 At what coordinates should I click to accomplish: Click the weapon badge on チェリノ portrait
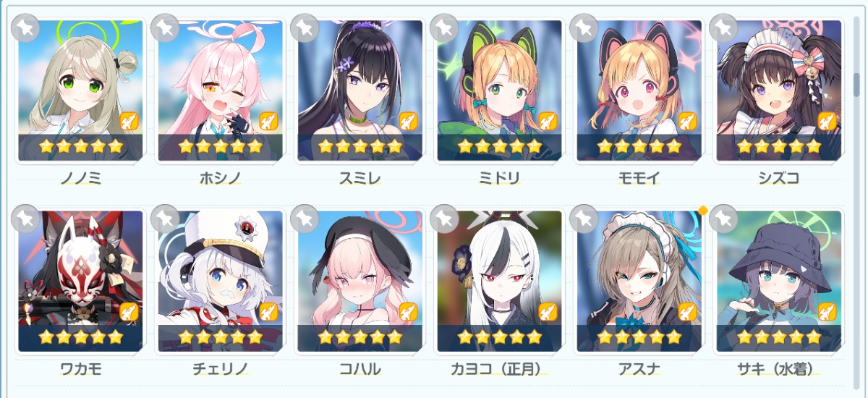(x=268, y=312)
